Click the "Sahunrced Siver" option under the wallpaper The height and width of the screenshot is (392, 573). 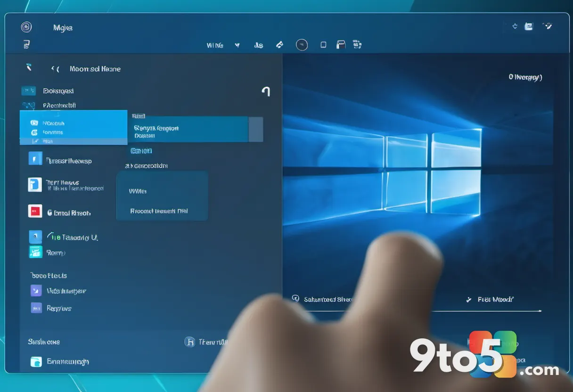(328, 299)
